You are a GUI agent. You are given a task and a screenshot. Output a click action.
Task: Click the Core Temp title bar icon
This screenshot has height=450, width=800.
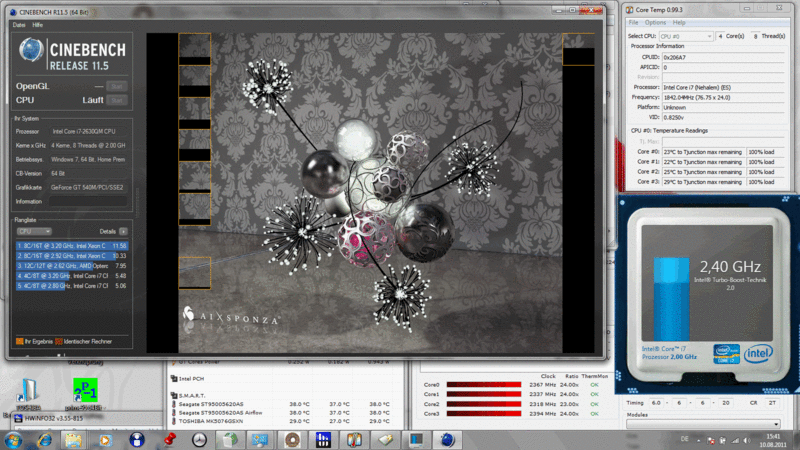click(x=630, y=9)
